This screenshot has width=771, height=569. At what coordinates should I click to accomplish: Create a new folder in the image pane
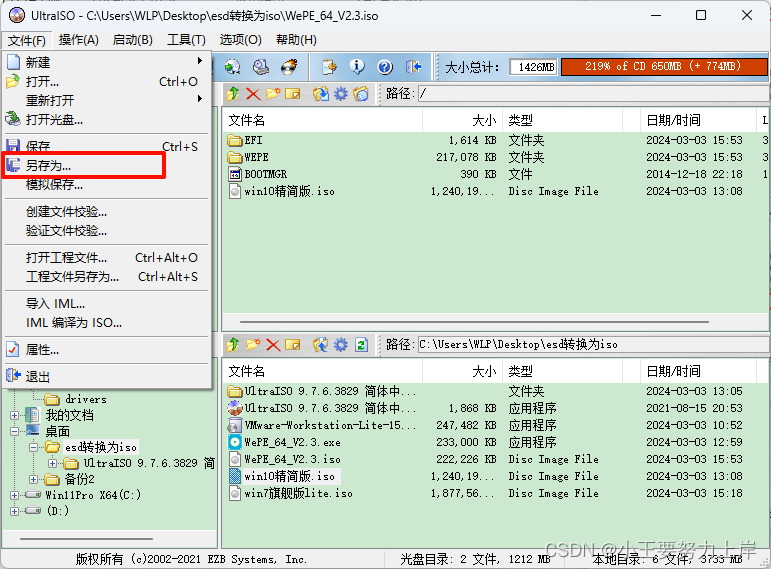coord(273,93)
